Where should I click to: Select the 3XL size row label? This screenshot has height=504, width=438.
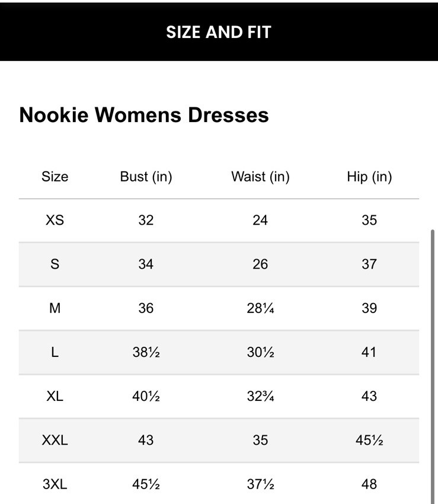coord(55,484)
